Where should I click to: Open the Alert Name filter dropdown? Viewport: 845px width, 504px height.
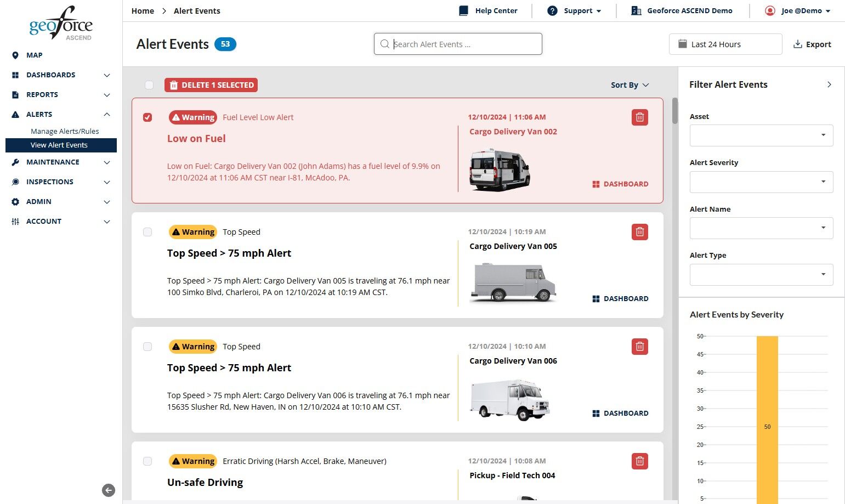[x=761, y=228]
